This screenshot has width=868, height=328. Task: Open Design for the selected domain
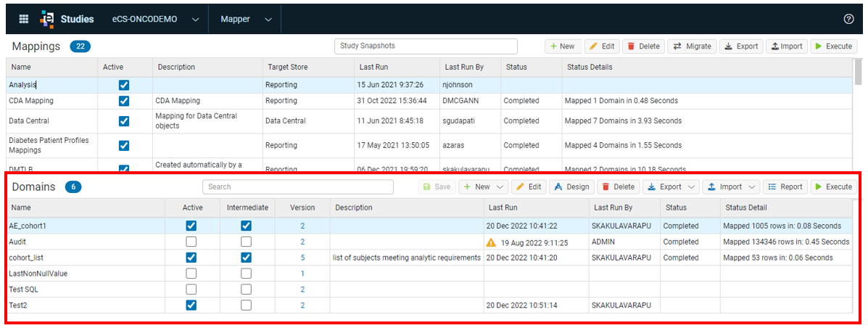click(x=572, y=186)
